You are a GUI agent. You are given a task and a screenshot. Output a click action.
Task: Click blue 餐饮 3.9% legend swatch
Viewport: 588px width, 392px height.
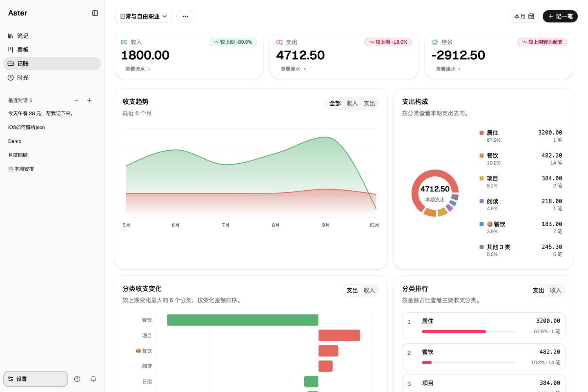481,224
